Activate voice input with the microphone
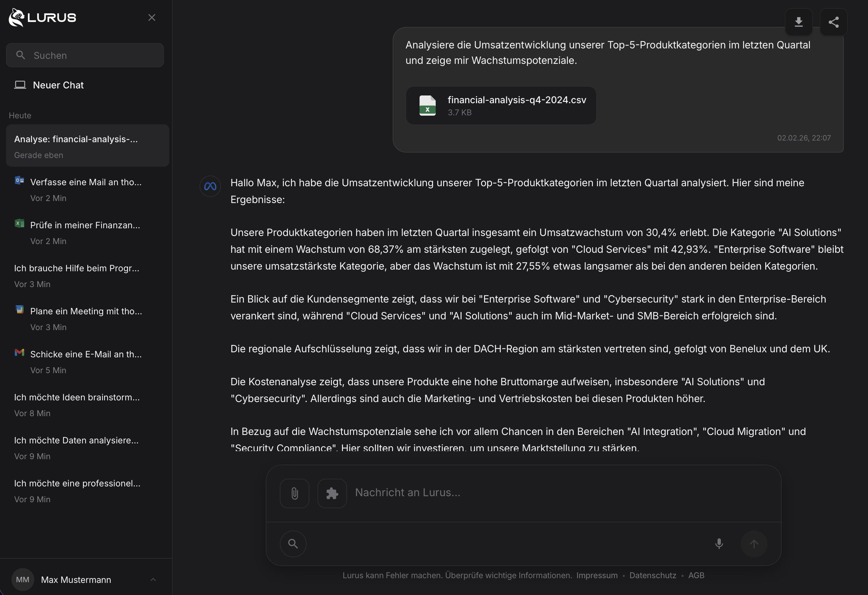This screenshot has height=595, width=868. click(719, 544)
